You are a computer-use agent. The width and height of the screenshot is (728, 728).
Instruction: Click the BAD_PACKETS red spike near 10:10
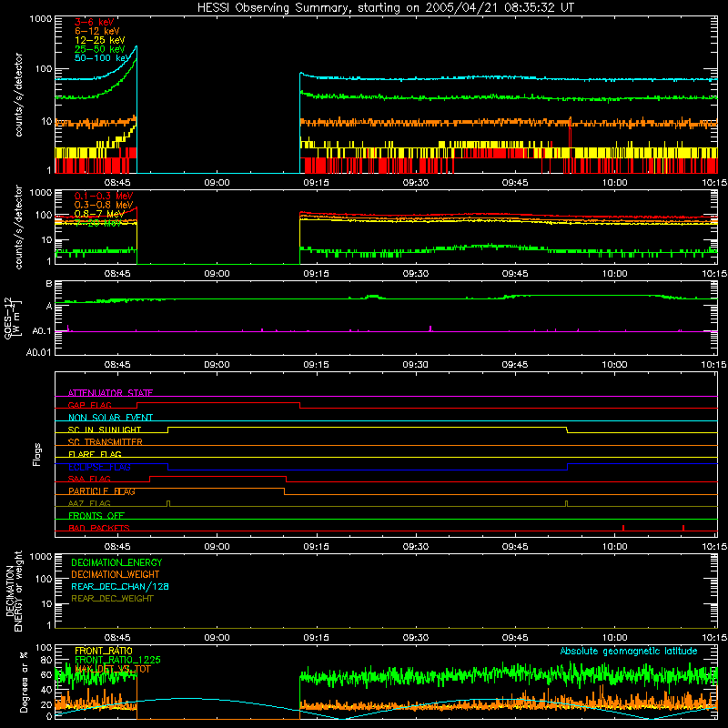tap(683, 528)
